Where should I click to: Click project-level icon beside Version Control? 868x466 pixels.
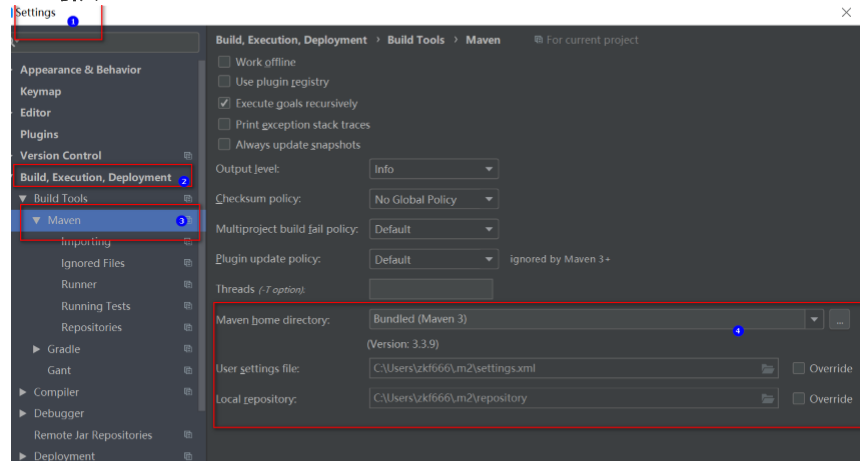(x=188, y=156)
